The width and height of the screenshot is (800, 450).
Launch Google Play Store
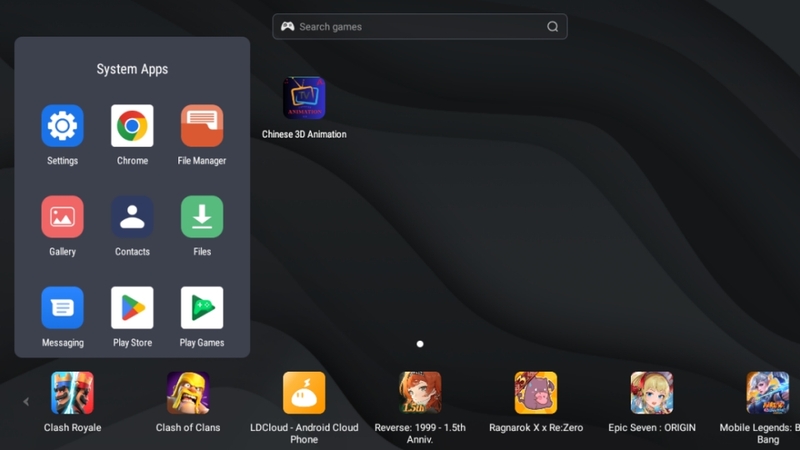(x=132, y=308)
